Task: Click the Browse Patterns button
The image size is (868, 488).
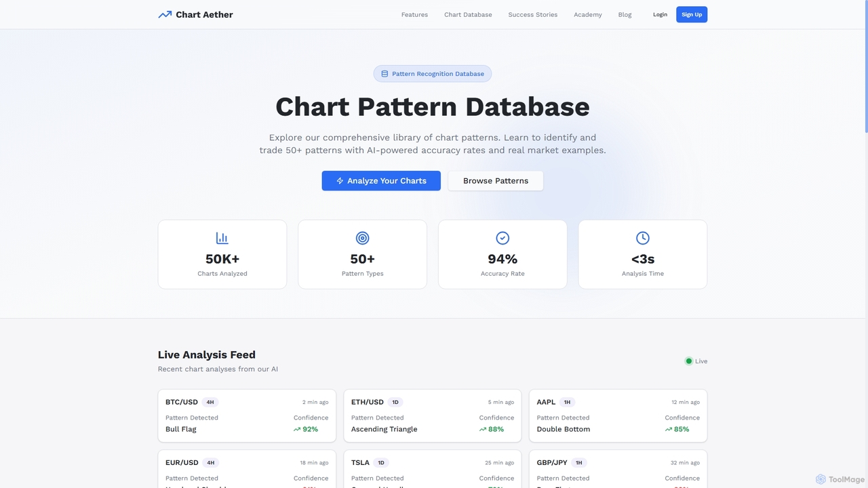Action: coord(496,181)
